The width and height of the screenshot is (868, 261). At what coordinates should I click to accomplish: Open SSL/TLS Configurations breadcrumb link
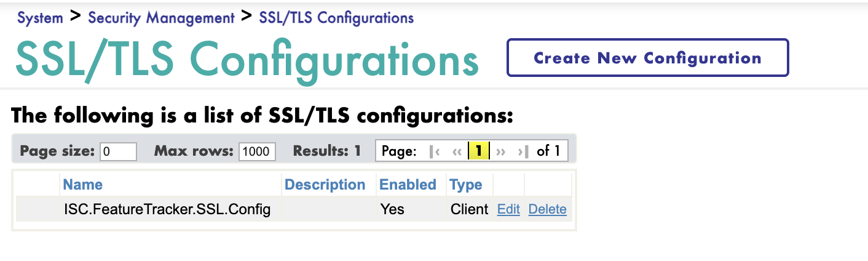click(x=336, y=18)
